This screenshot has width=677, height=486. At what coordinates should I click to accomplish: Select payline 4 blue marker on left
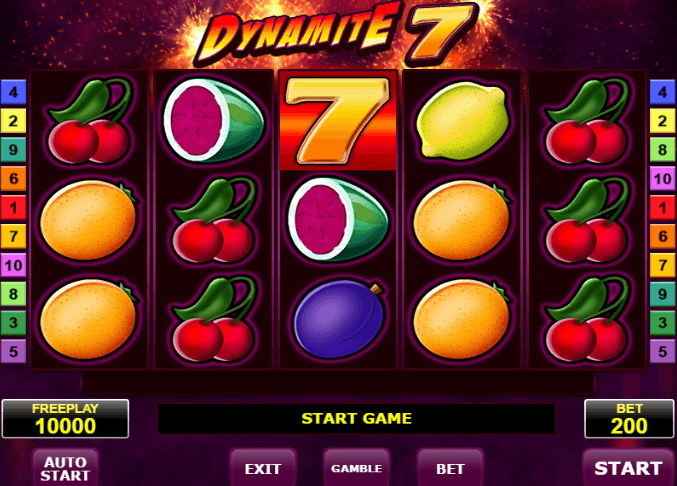click(x=13, y=92)
